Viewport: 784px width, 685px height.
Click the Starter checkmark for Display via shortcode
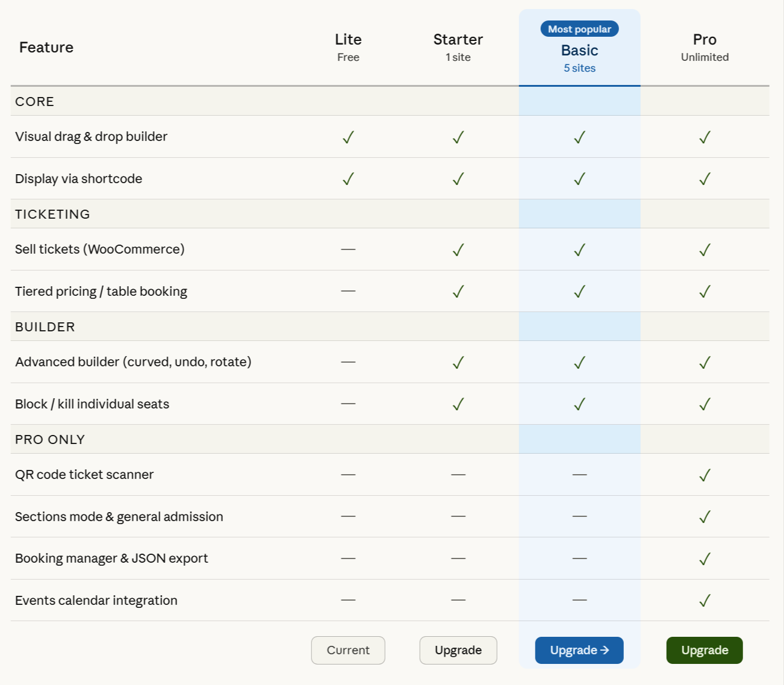[458, 179]
